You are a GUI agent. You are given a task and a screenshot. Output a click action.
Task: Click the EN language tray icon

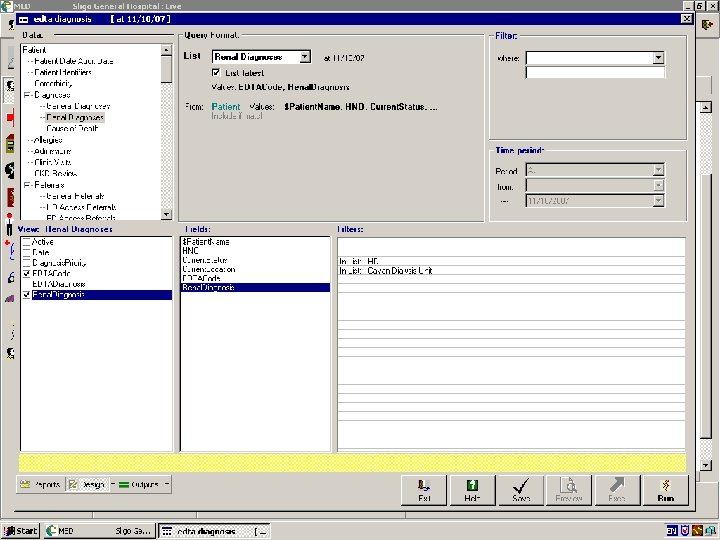coord(672,531)
